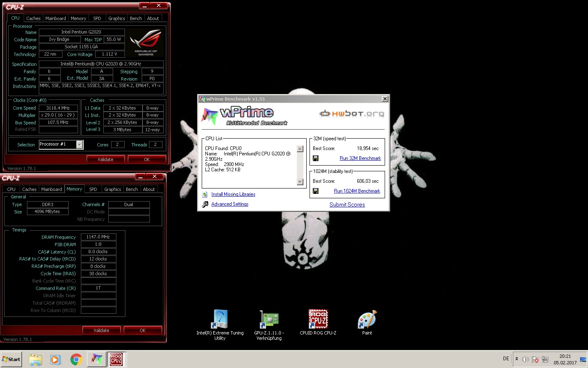Open SPD tab in top CPU-Z window

pos(97,18)
